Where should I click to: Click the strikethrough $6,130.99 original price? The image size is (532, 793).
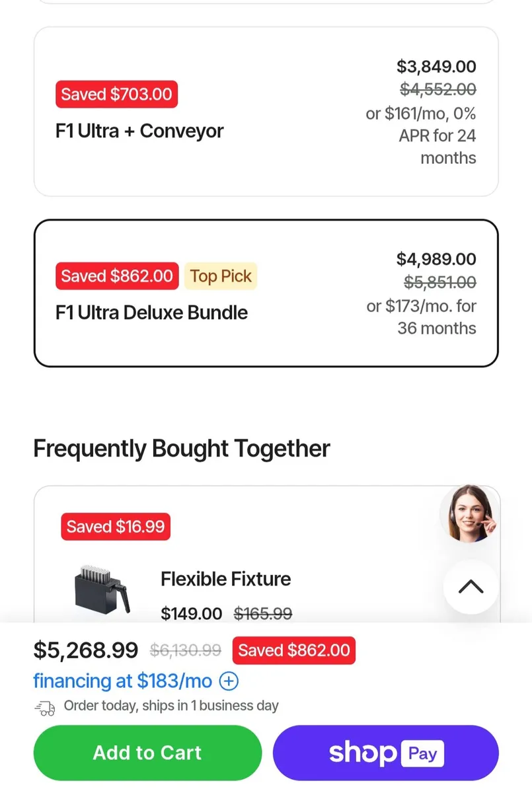(x=186, y=650)
